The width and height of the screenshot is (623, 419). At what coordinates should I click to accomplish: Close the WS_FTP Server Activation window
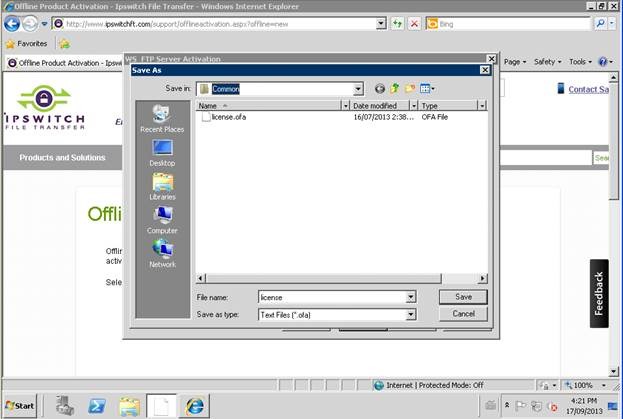click(x=491, y=59)
